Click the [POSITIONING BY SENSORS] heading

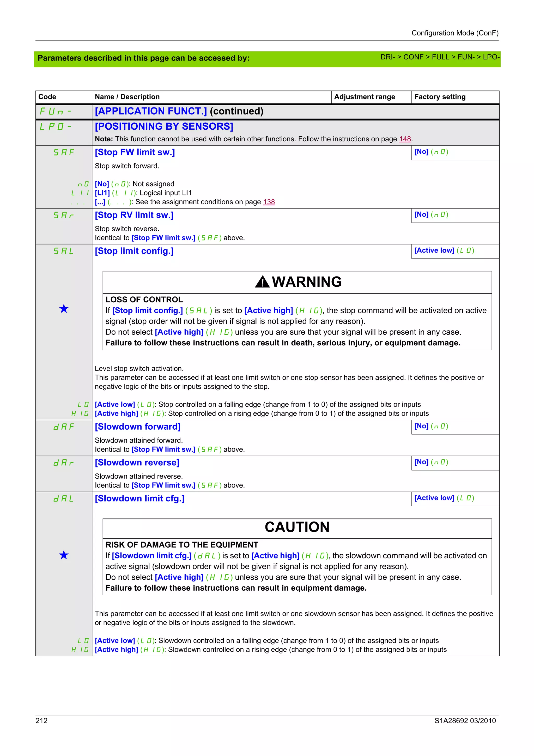point(164,127)
